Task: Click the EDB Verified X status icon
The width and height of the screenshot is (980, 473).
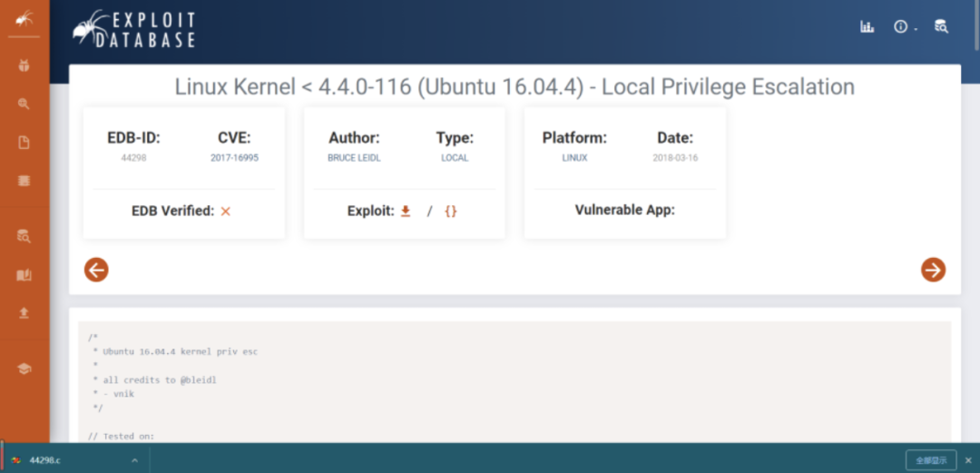Action: [x=226, y=212]
